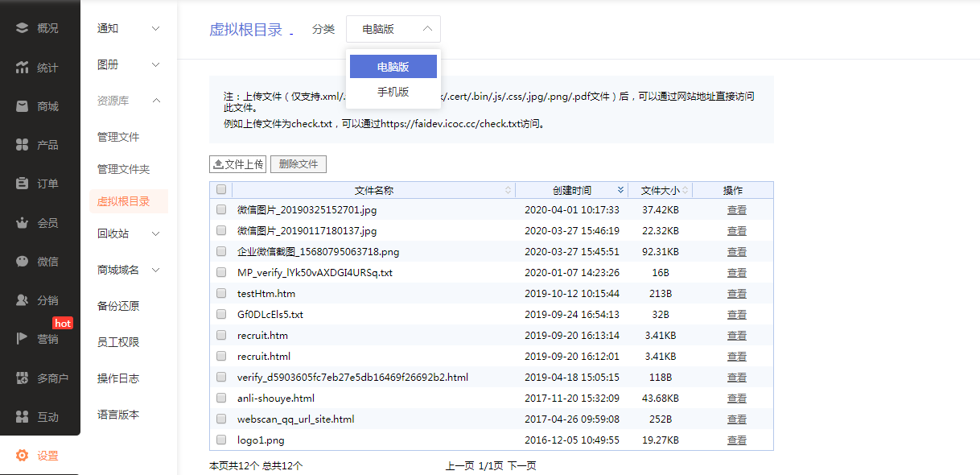Open 概况 overview icon in sidebar
The height and width of the screenshot is (475, 980).
click(x=23, y=28)
